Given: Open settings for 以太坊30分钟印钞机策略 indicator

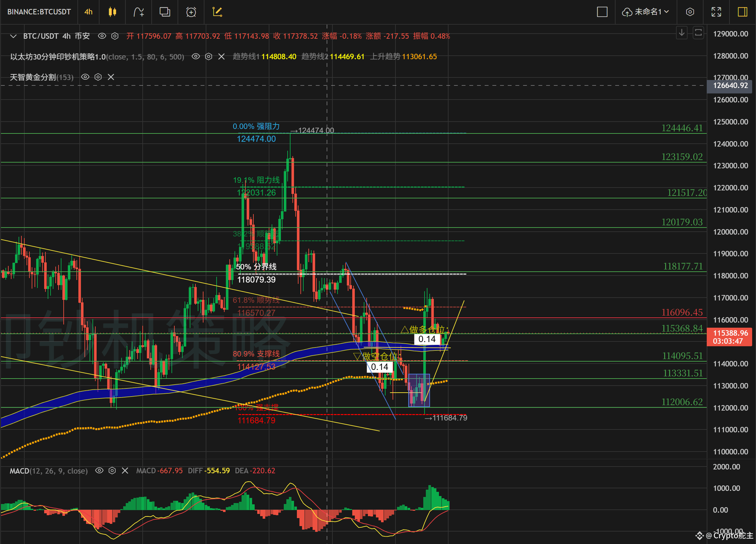Looking at the screenshot, I should point(208,56).
